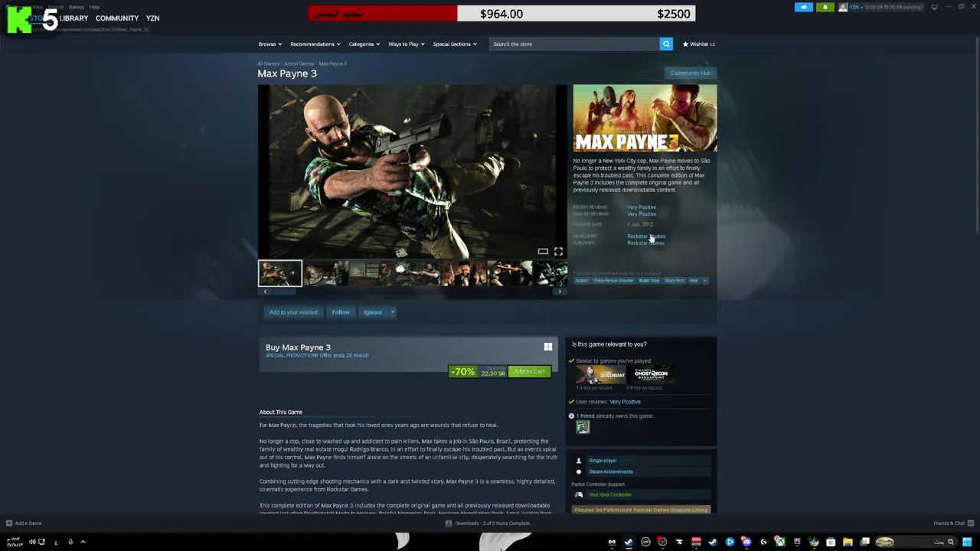Image resolution: width=980 pixels, height=551 pixels.
Task: Open the YZN profile tab
Action: 152,18
